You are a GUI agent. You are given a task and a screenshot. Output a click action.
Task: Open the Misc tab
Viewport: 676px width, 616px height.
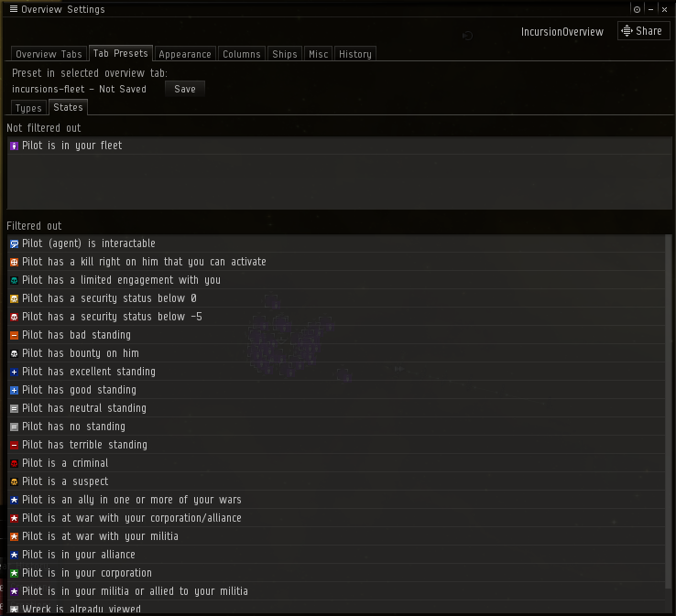click(318, 54)
